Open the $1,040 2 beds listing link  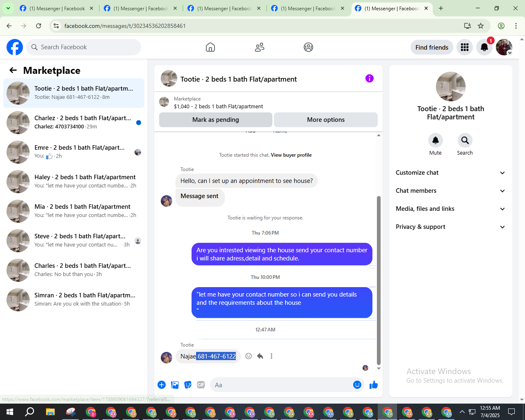click(x=218, y=106)
